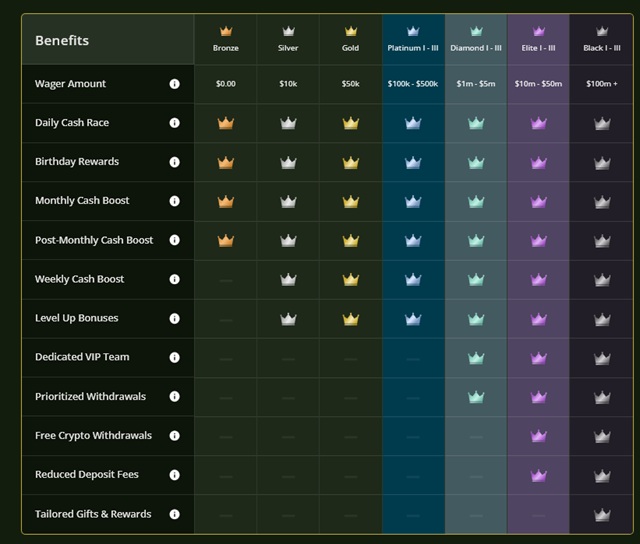
Task: Show info about Dedicated VIP Team
Action: pos(174,357)
